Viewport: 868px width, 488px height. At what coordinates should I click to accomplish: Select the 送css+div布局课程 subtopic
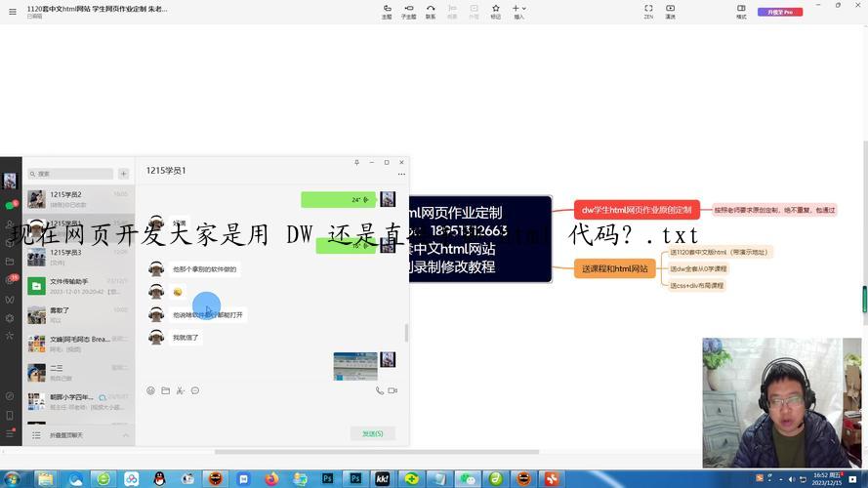click(x=696, y=286)
